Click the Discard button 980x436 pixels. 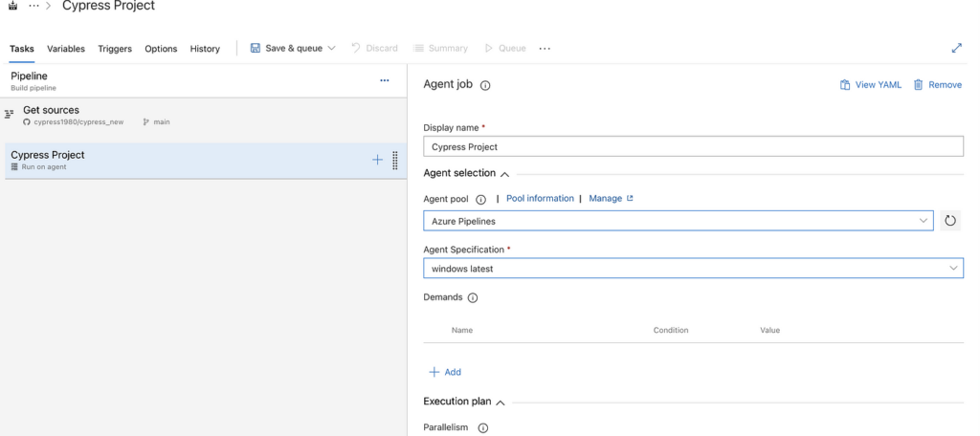click(x=374, y=48)
